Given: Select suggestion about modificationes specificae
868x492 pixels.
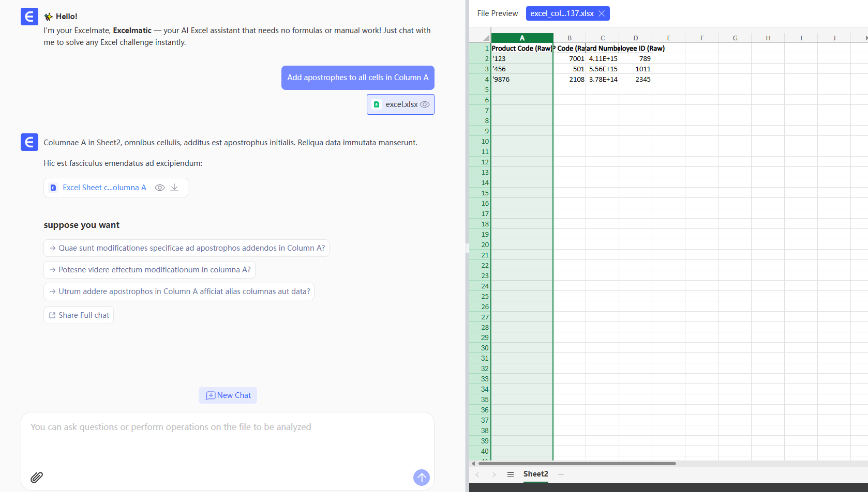Looking at the screenshot, I should coord(186,248).
